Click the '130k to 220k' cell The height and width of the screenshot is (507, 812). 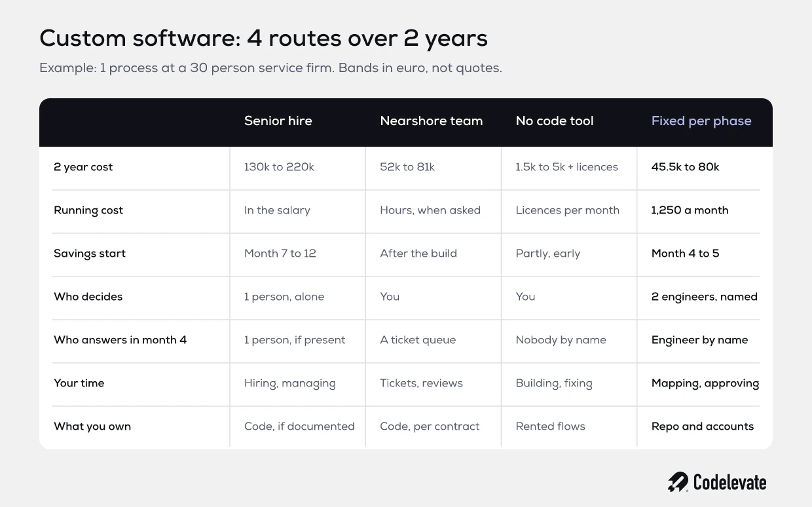coord(279,167)
